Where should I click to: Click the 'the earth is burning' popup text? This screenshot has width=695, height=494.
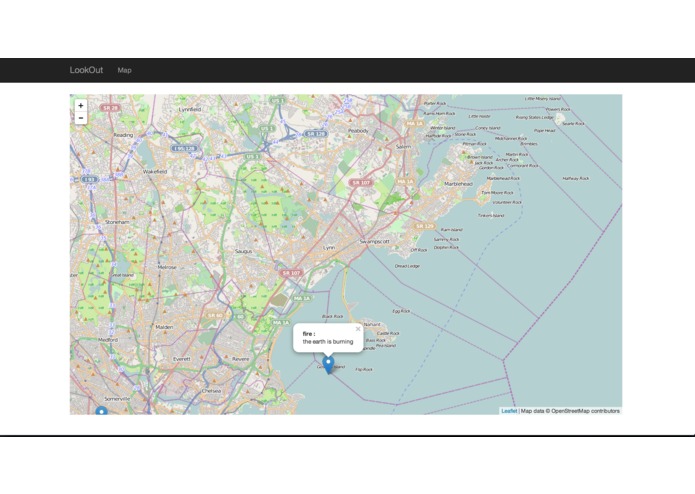(328, 342)
